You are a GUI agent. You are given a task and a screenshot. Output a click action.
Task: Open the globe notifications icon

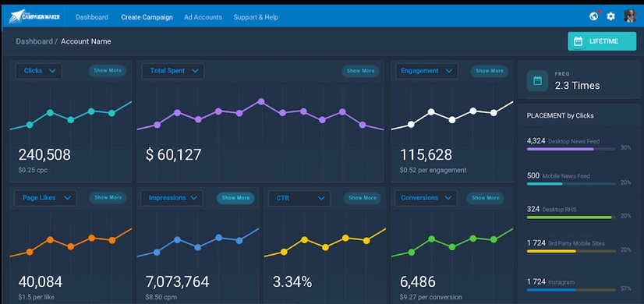pos(593,16)
